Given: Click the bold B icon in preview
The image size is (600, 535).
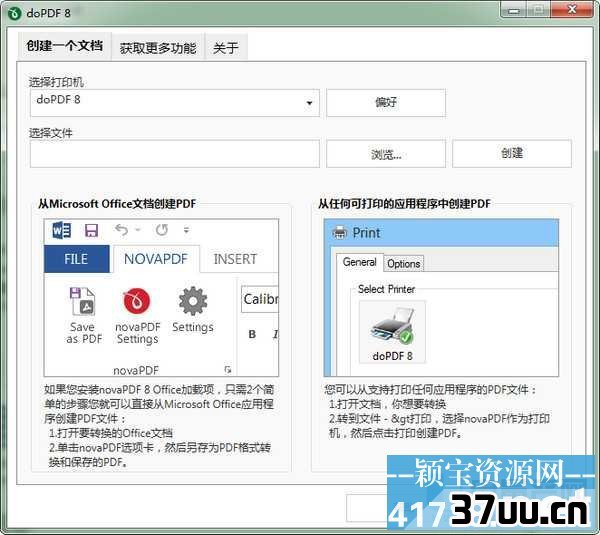Looking at the screenshot, I should [x=252, y=334].
